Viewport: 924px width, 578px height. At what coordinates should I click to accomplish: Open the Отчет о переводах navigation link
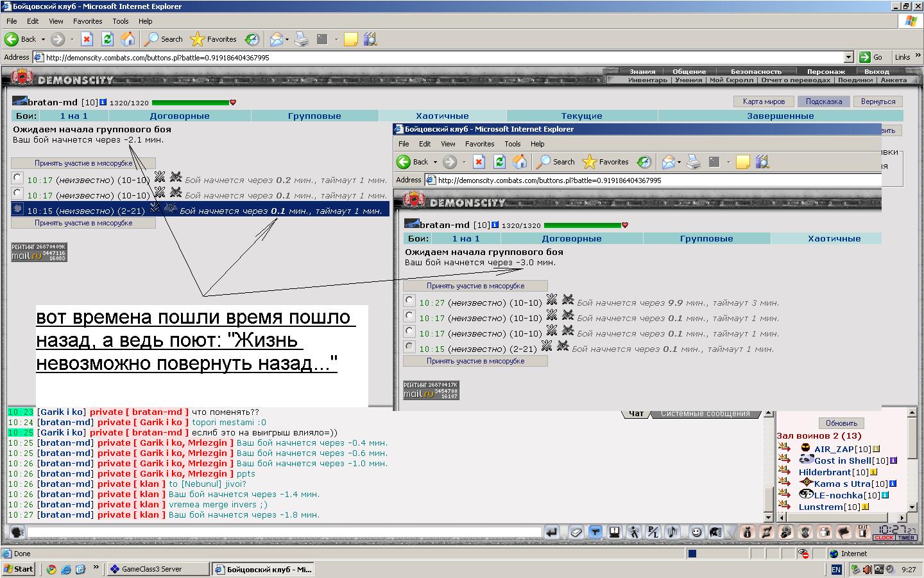[x=796, y=80]
